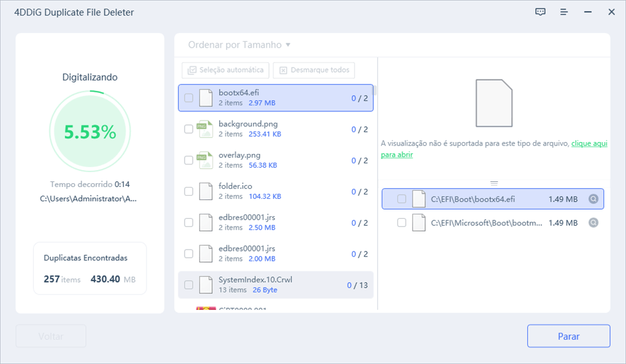Select the overlay.png file name
The width and height of the screenshot is (626, 364).
(x=239, y=155)
